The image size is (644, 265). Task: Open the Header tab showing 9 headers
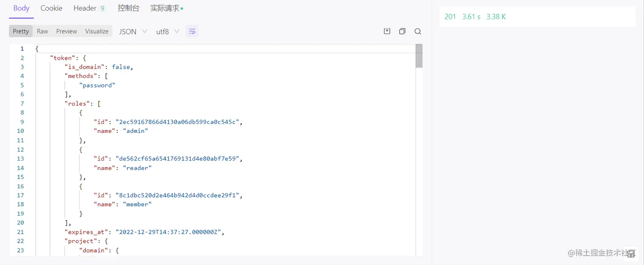point(85,8)
